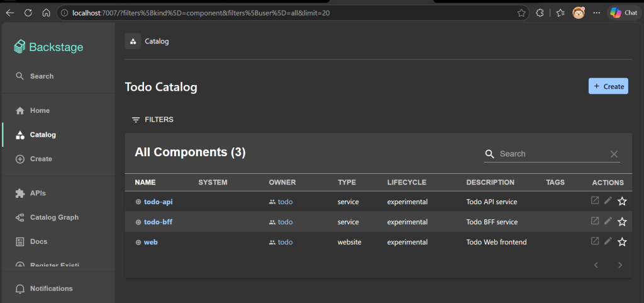Clear the table search with X
The image size is (644, 303).
point(614,154)
